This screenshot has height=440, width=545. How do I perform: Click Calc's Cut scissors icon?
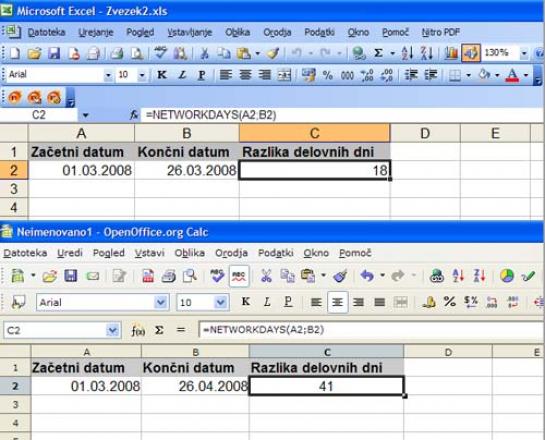click(266, 276)
